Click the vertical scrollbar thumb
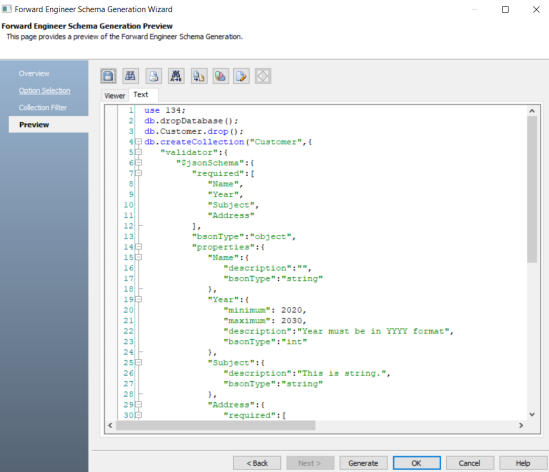549x472 pixels. pyautogui.click(x=532, y=189)
